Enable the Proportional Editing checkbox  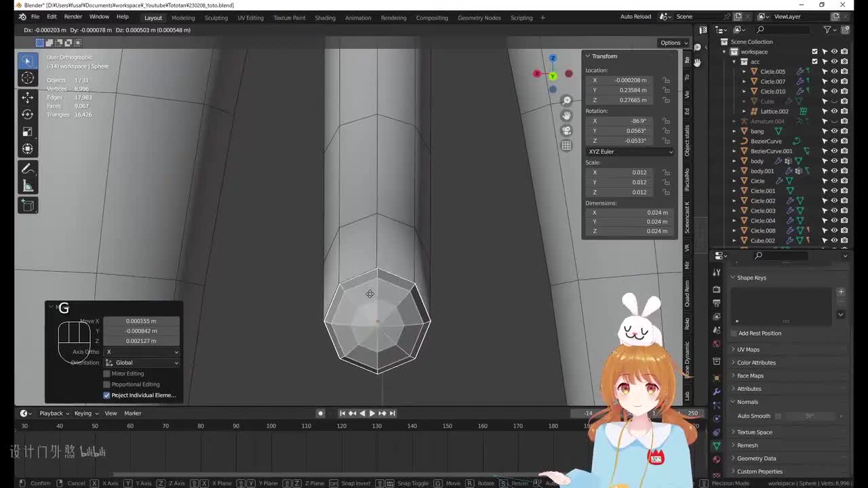106,384
